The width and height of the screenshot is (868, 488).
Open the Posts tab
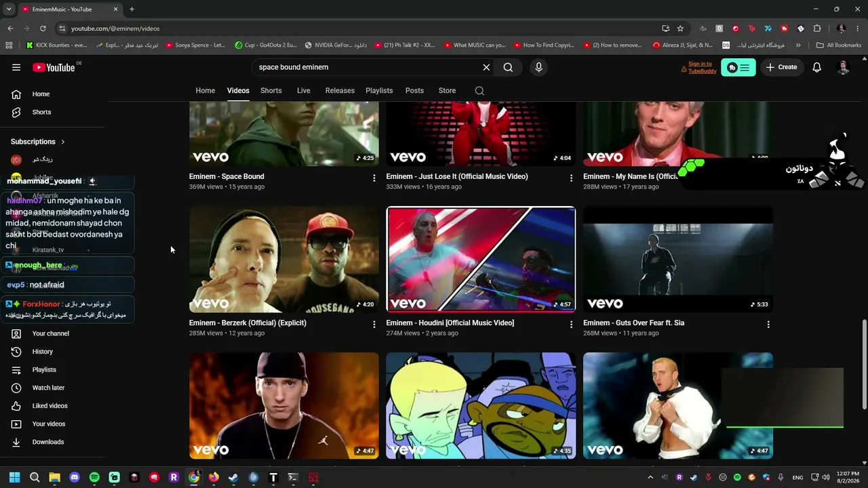414,91
